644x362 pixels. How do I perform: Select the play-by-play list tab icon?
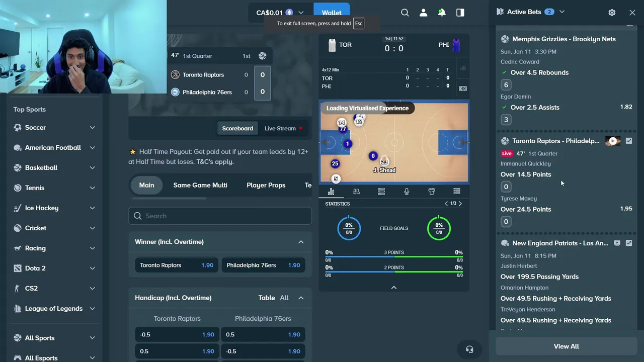pos(457,191)
